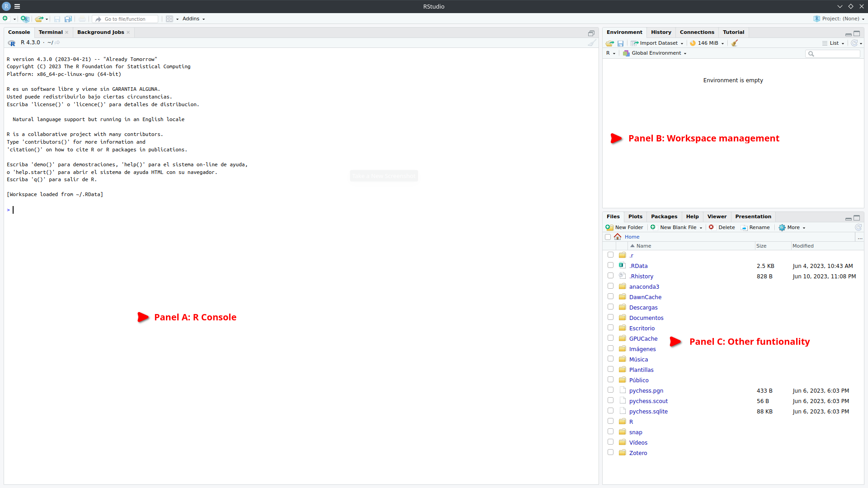Maximize the Files pane
Viewport: 868px width, 488px height.
[x=857, y=218]
